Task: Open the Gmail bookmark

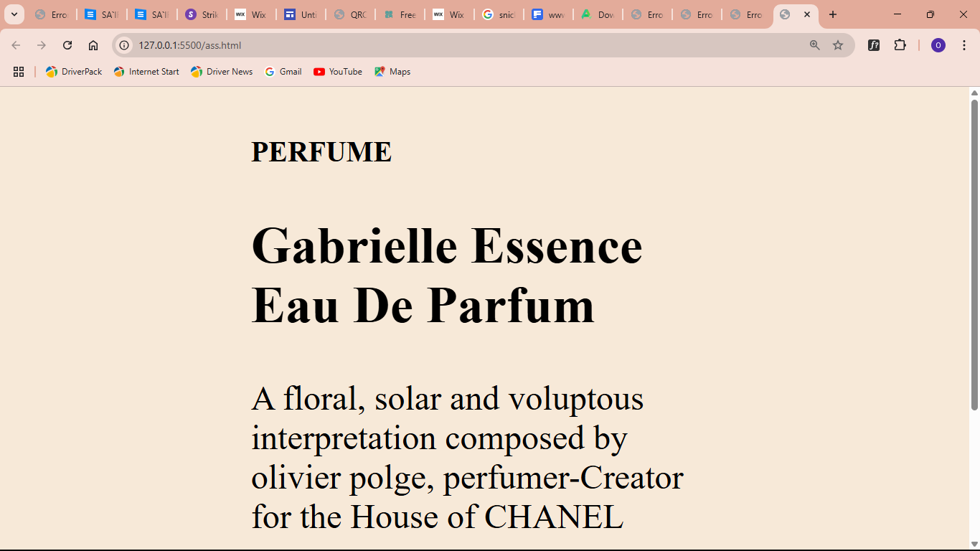Action: tap(283, 72)
